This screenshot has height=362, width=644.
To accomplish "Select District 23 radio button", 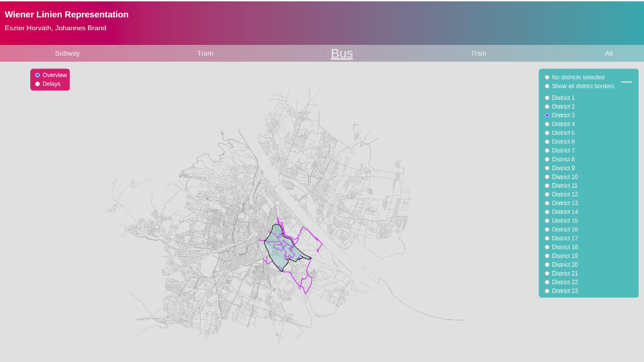I will (x=547, y=291).
